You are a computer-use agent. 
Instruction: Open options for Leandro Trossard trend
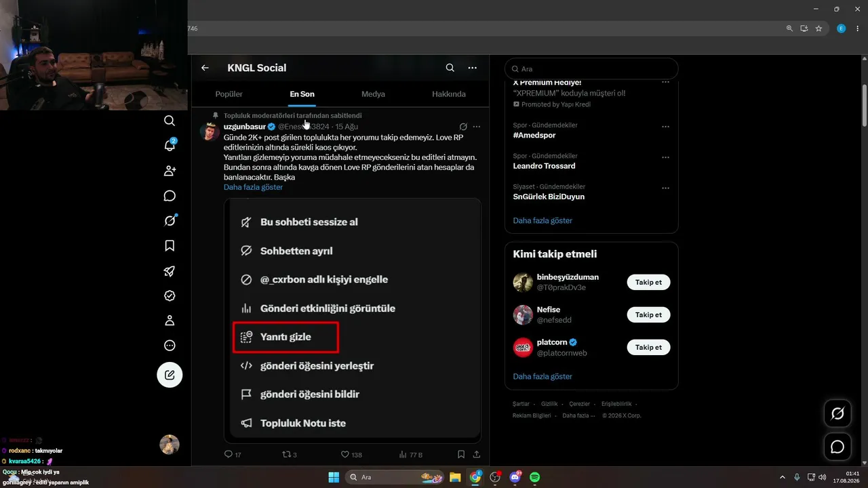pyautogui.click(x=665, y=157)
